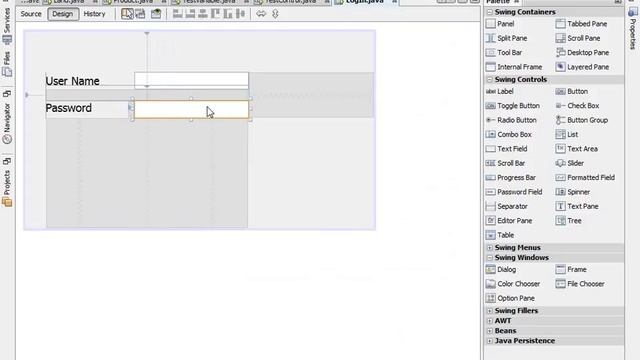Pick the Progress Bar component
This screenshot has width=640, height=360.
[511, 178]
